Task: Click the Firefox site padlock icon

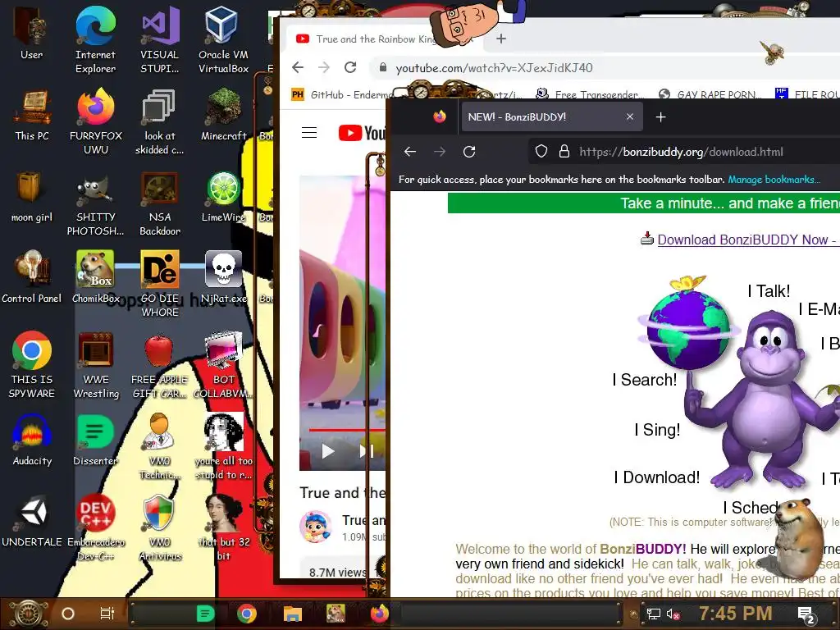Action: tap(564, 152)
